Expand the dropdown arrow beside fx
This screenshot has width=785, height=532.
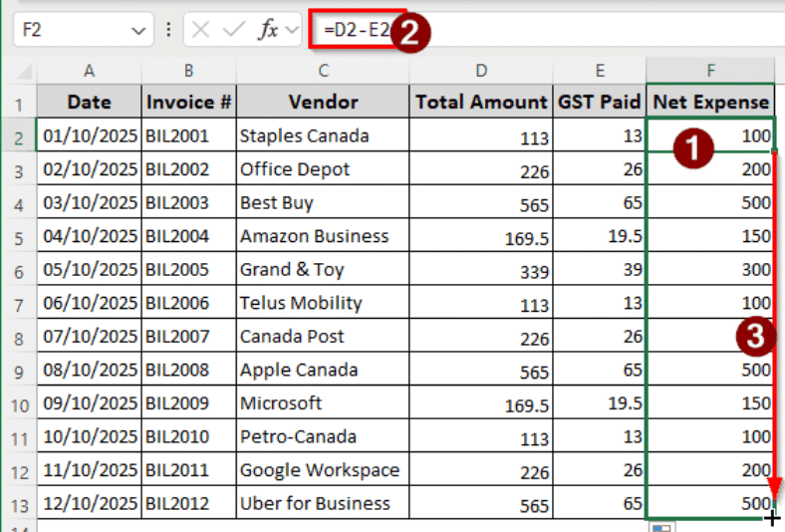[292, 30]
